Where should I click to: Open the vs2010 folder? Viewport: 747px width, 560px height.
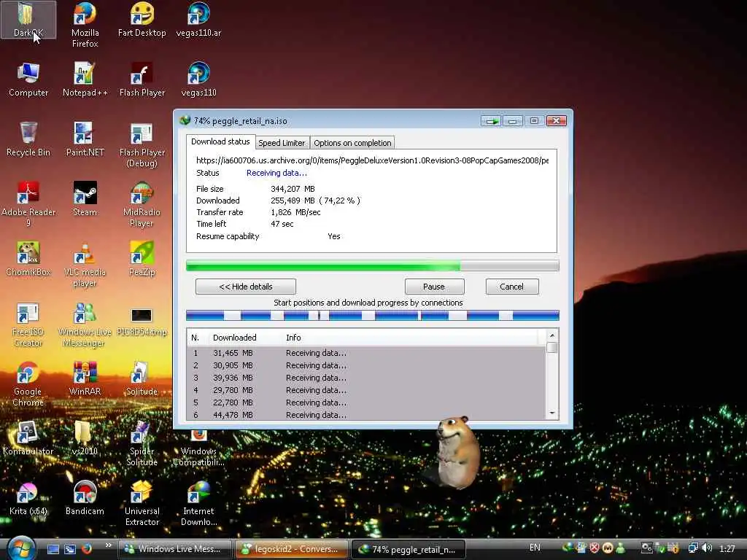click(85, 438)
